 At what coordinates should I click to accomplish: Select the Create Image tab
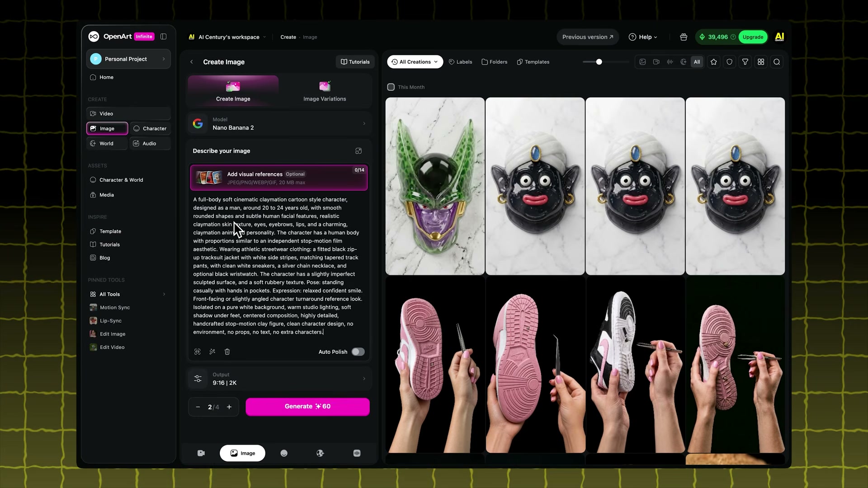(233, 91)
